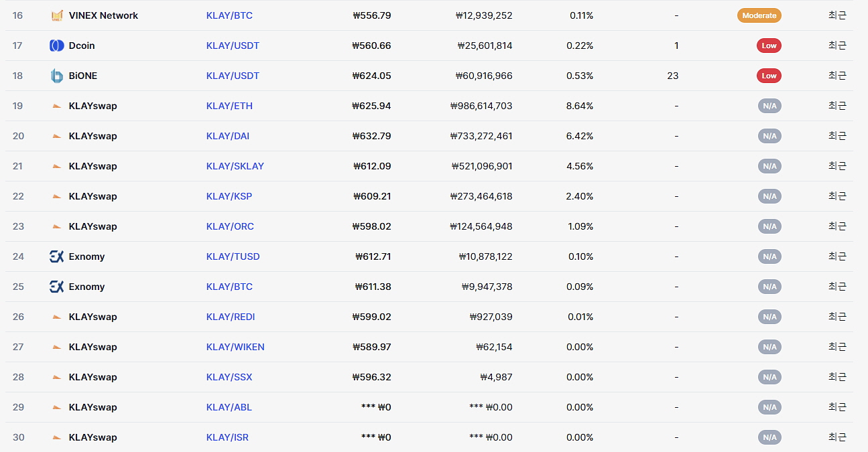The height and width of the screenshot is (452, 868).
Task: Click price ₩609.21 for KLAY/KSP
Action: point(372,196)
